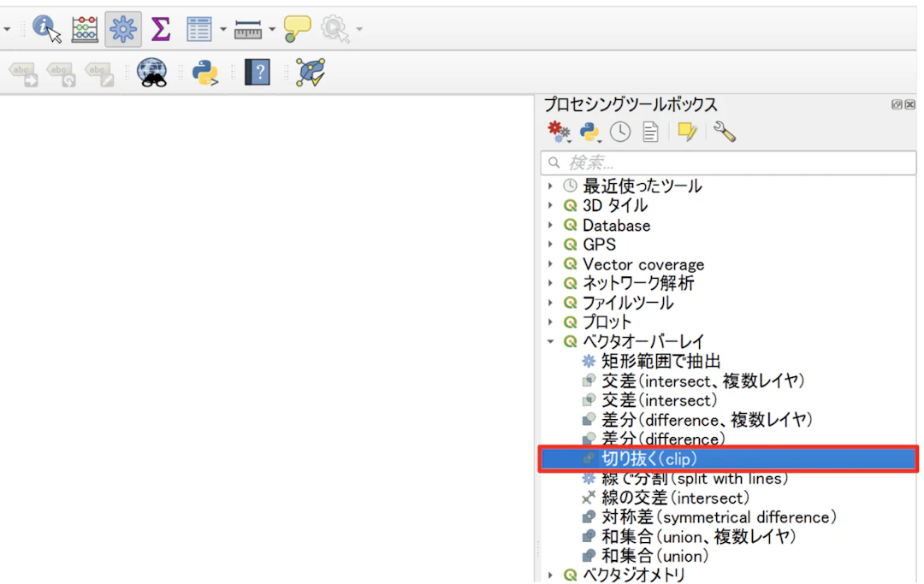Select 対称差(symmetrical difference) algorithm

pos(719,517)
